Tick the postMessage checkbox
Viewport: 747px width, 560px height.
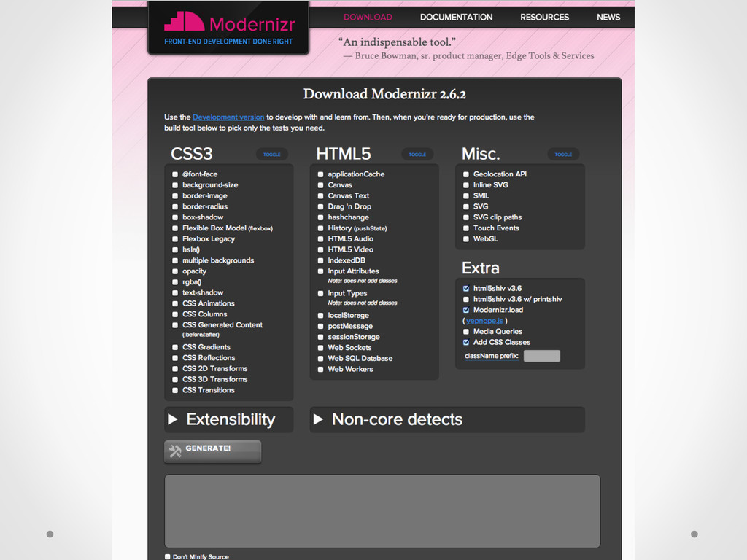click(321, 326)
